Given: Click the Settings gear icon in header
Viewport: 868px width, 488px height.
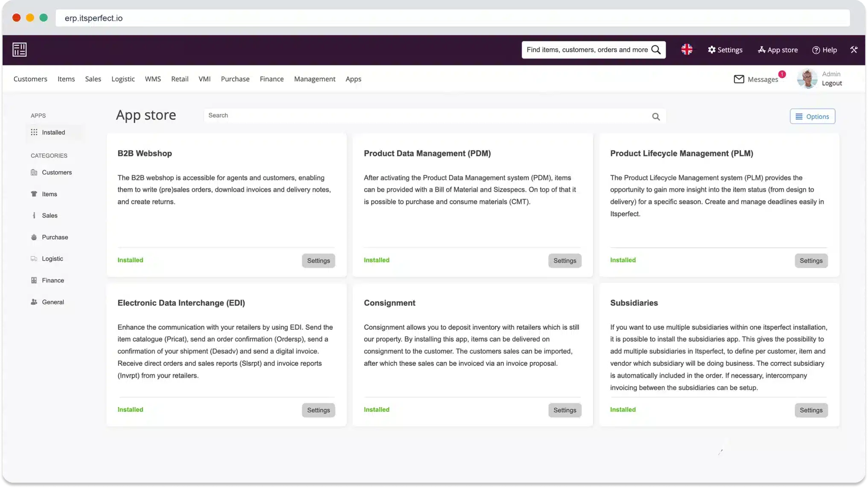Looking at the screenshot, I should point(711,50).
